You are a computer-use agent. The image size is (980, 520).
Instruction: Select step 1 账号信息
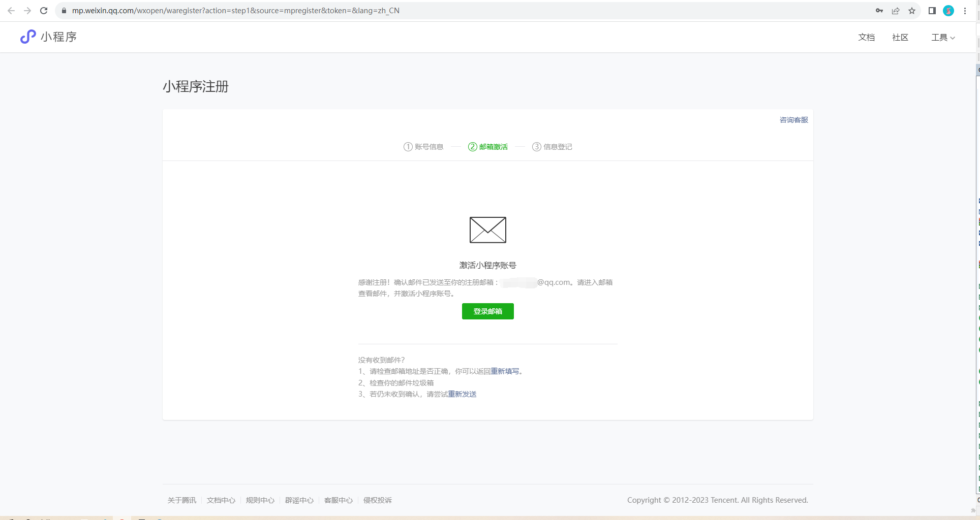(423, 147)
